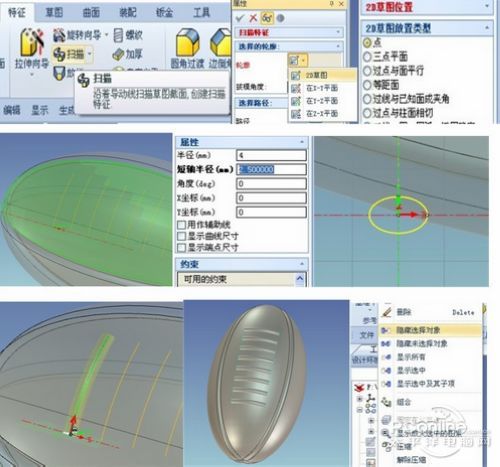
Task: Enable the 用作辅助线 checkbox
Action: [182, 225]
